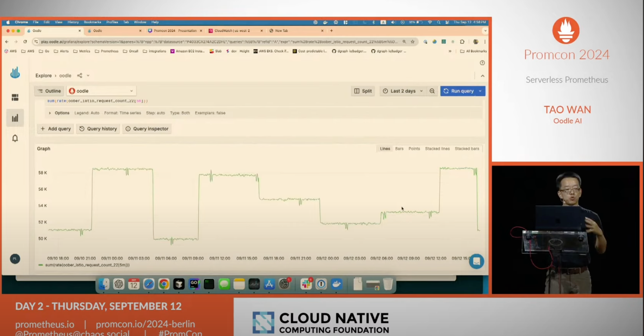Collapse the top bar with the up chevron
Viewport: 644px width, 336px height.
click(x=482, y=76)
